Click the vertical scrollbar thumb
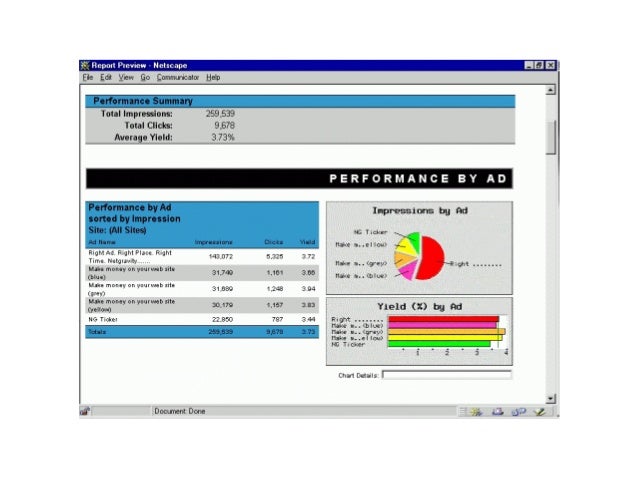The width and height of the screenshot is (638, 479). [x=550, y=138]
